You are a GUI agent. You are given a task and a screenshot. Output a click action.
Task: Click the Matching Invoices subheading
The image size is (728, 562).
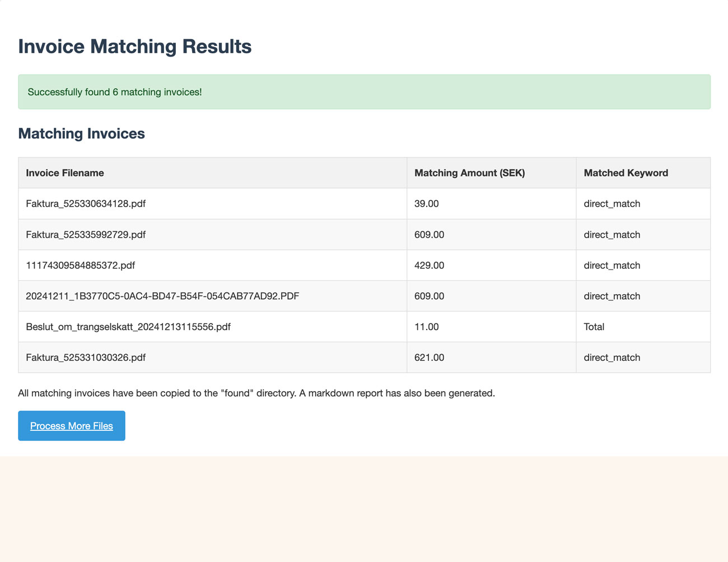point(81,134)
